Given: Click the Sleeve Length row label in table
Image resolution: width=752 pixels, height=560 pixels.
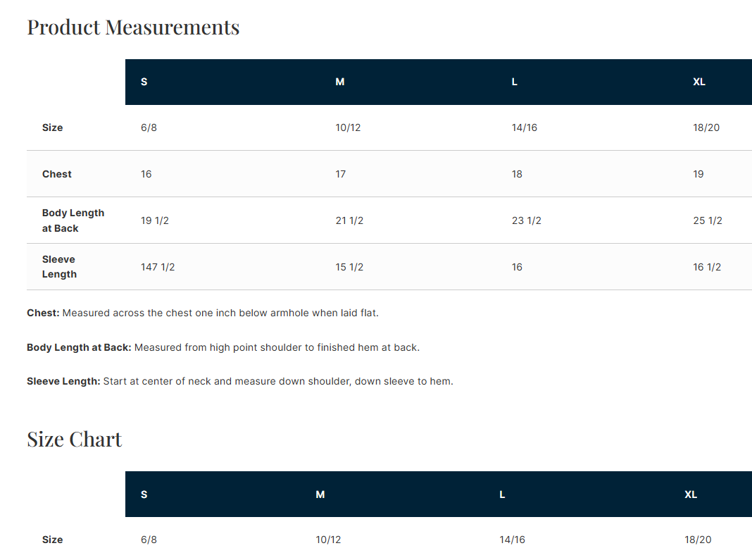Looking at the screenshot, I should (x=59, y=267).
